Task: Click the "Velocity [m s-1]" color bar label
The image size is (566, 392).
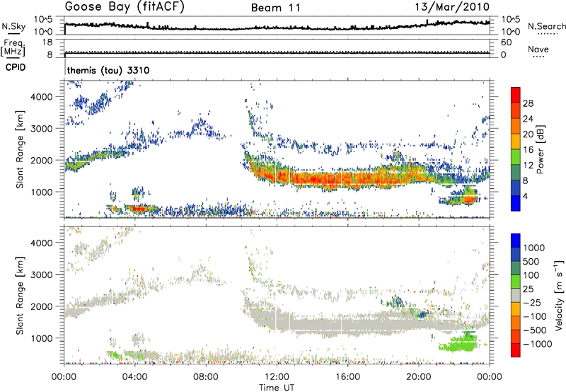Action: pos(559,295)
